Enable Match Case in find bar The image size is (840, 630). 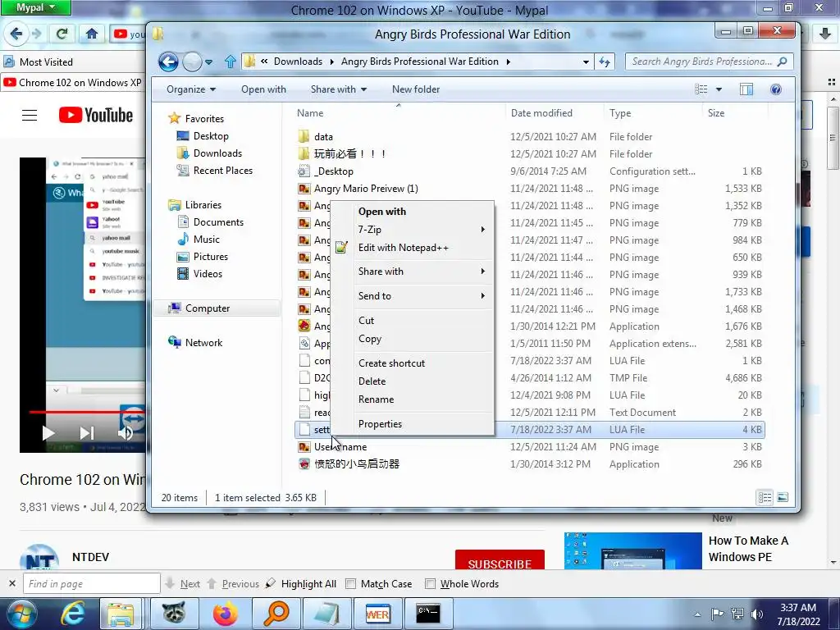coord(350,584)
